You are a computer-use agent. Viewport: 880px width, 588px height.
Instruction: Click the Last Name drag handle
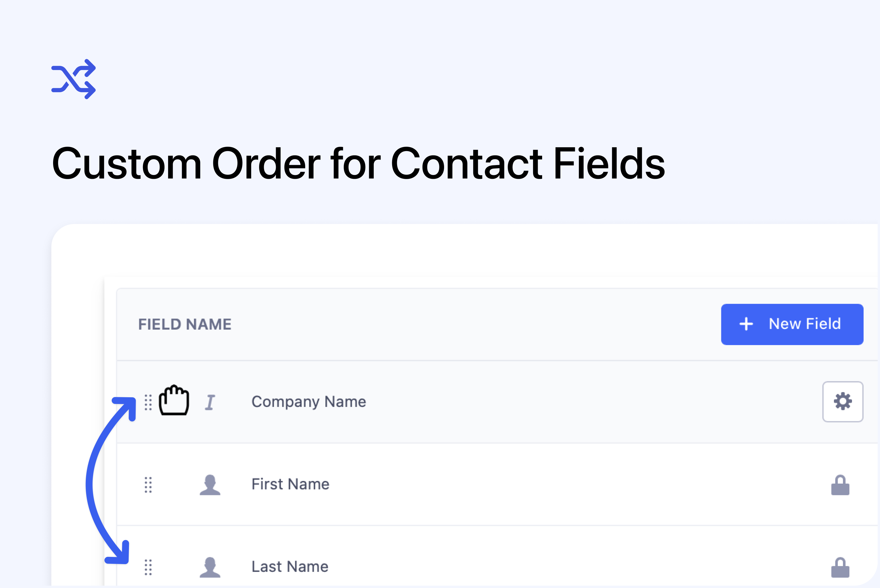(148, 567)
